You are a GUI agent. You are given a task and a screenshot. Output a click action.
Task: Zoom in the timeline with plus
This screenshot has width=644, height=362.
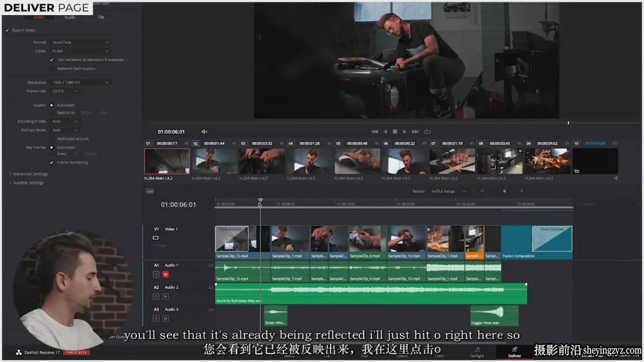click(x=521, y=191)
